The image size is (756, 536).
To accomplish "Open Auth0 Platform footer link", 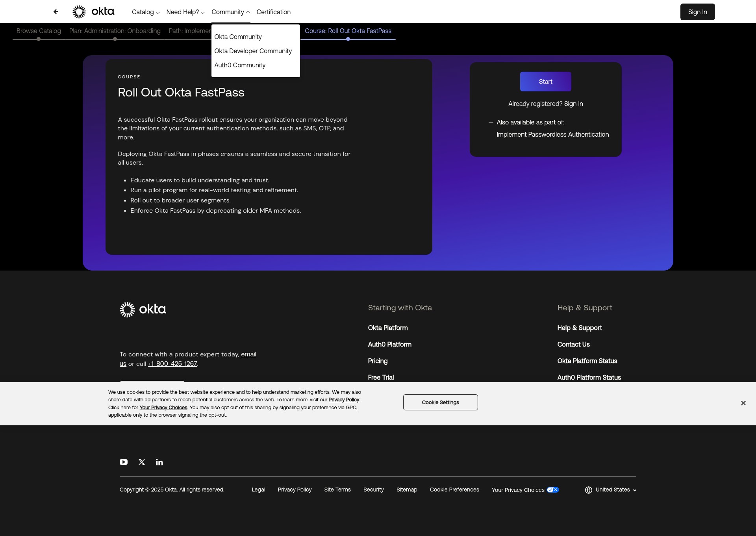I will (x=390, y=345).
